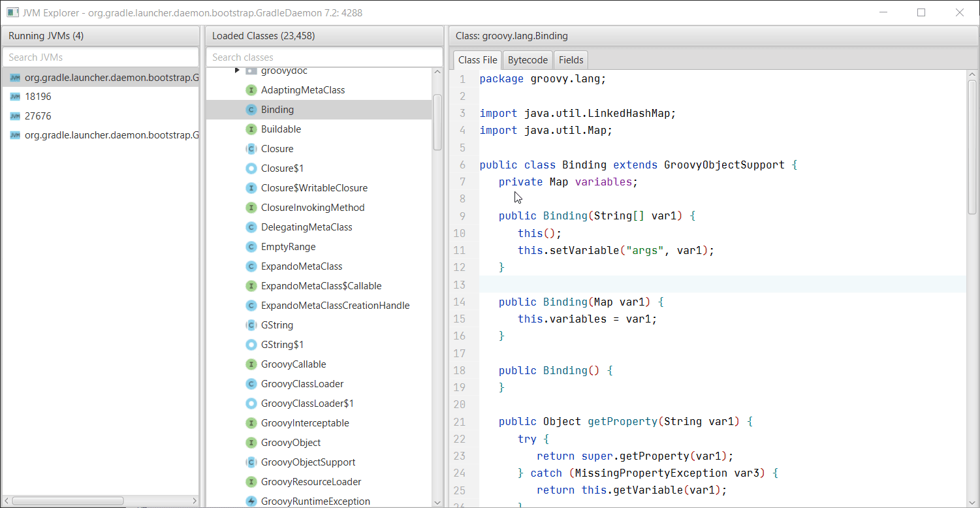
Task: Select the Binding class row
Action: [x=319, y=110]
